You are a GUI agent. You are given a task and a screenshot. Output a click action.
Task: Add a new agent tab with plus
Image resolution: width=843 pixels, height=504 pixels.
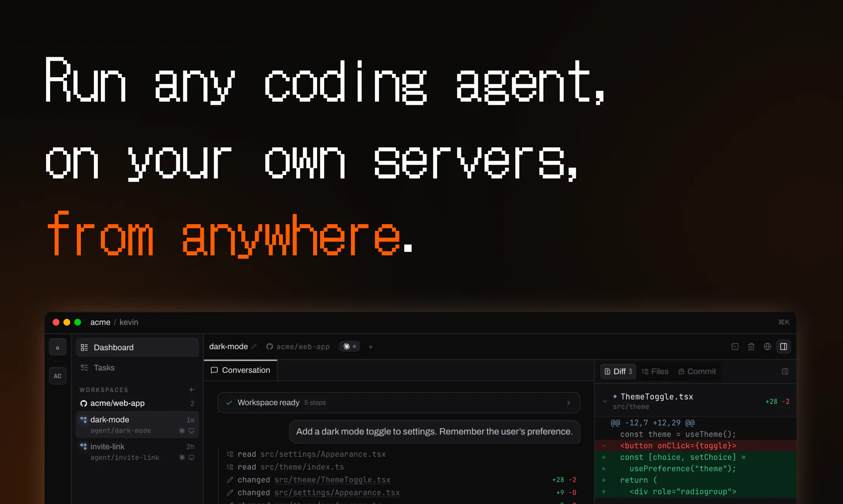tap(371, 347)
